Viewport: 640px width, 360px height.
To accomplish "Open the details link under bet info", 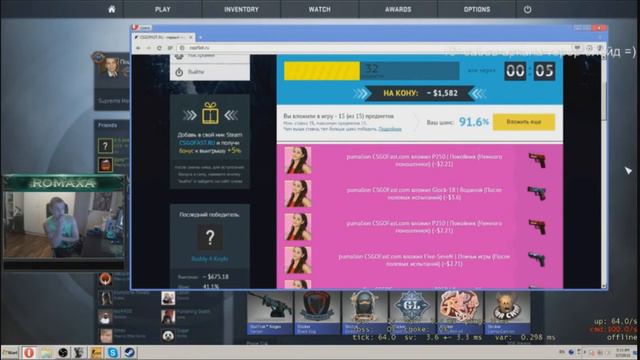I will pyautogui.click(x=390, y=129).
